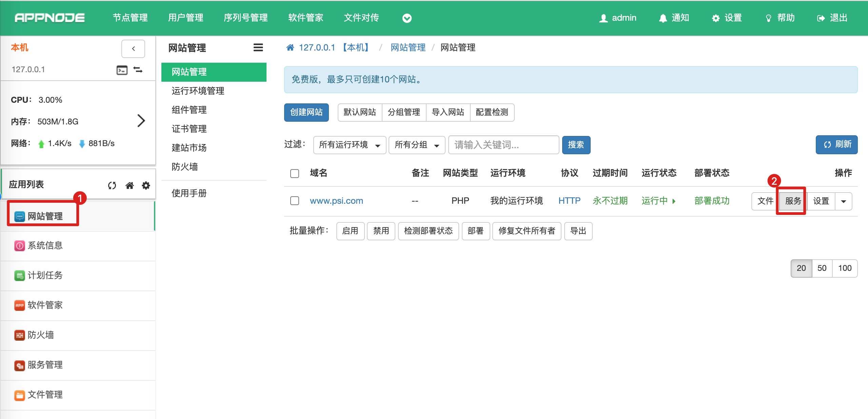Click the 创建网站 button
This screenshot has height=419, width=868.
pyautogui.click(x=306, y=112)
